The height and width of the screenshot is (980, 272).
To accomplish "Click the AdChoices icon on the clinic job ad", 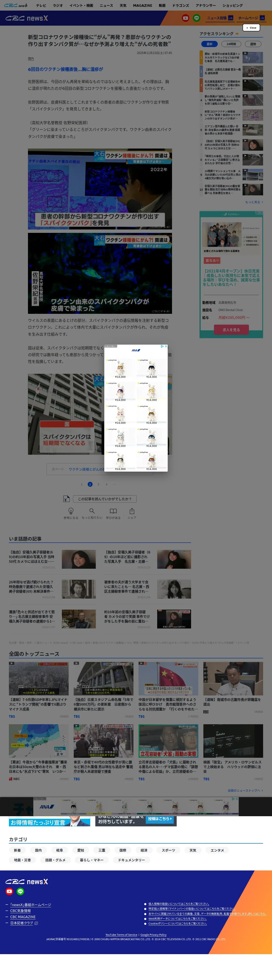I will [x=258, y=213].
